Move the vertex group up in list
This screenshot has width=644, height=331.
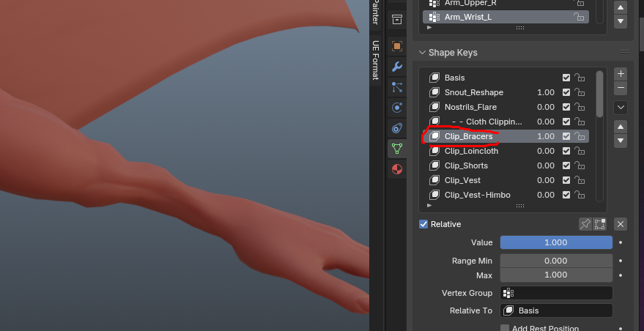point(621,7)
